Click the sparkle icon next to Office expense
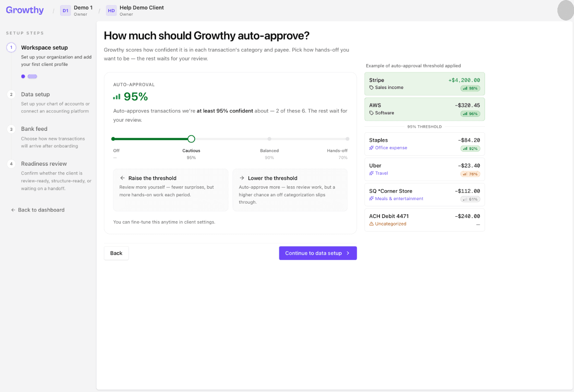This screenshot has height=392, width=574. coord(372,148)
